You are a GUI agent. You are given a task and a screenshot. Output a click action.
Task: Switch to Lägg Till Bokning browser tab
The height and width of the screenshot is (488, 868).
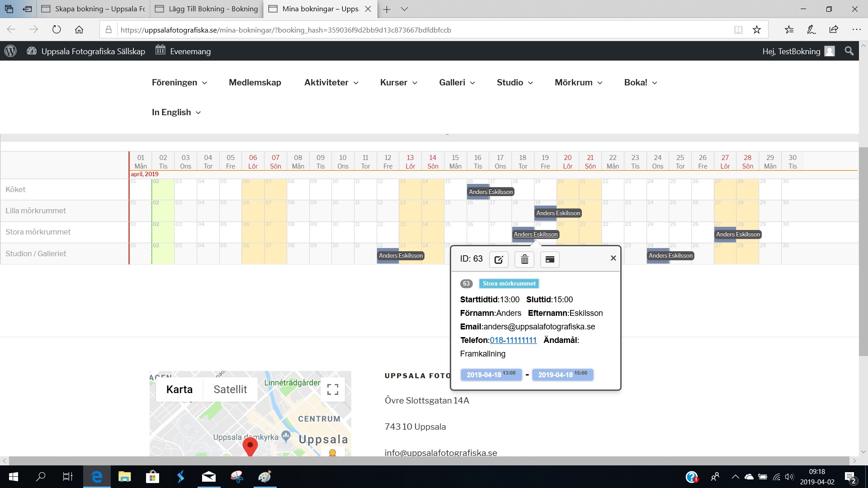[x=207, y=9]
